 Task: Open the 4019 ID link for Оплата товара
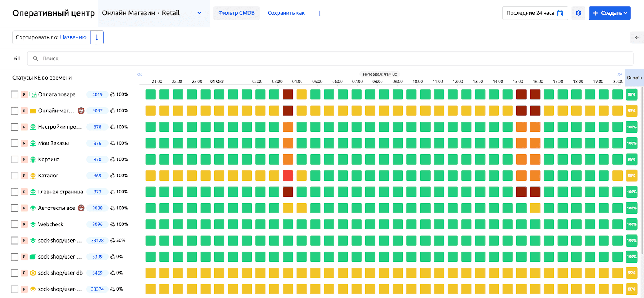click(x=97, y=94)
